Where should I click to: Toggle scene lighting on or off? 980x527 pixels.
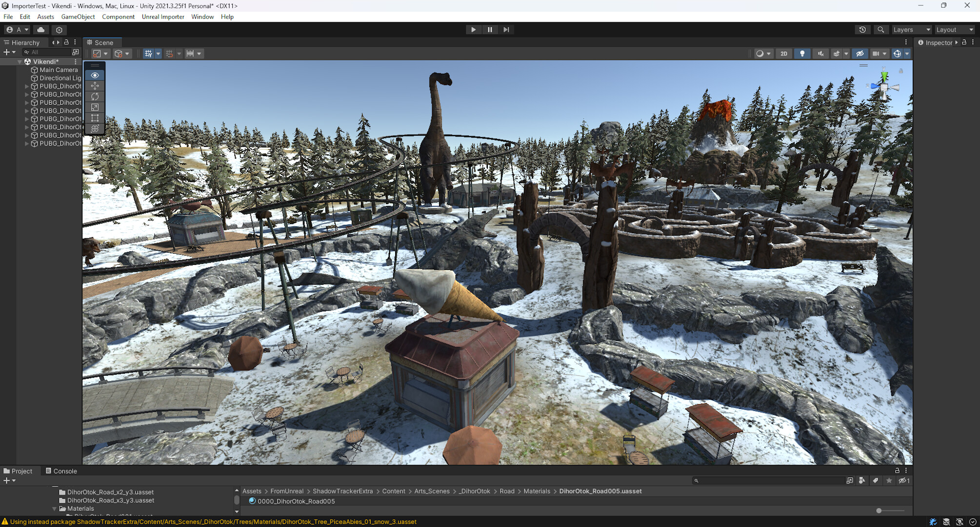pos(802,54)
